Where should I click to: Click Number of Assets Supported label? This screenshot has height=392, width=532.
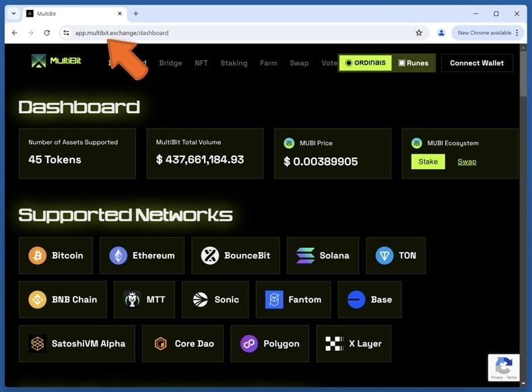tap(73, 142)
